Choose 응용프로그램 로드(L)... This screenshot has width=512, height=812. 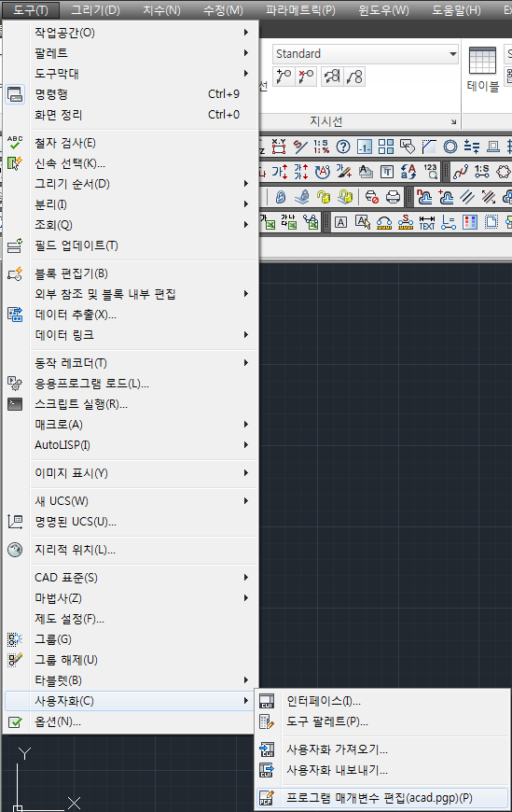point(131,384)
